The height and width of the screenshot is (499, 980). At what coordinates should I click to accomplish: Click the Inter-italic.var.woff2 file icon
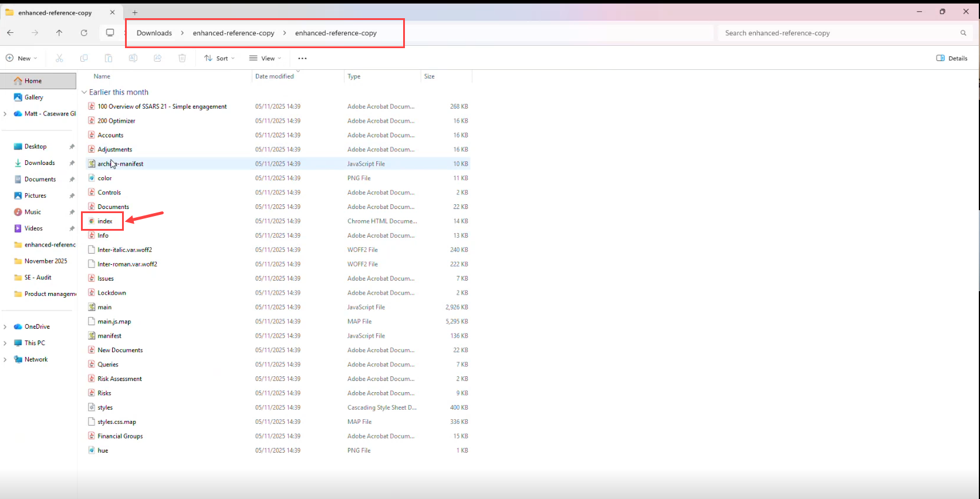[x=92, y=249]
